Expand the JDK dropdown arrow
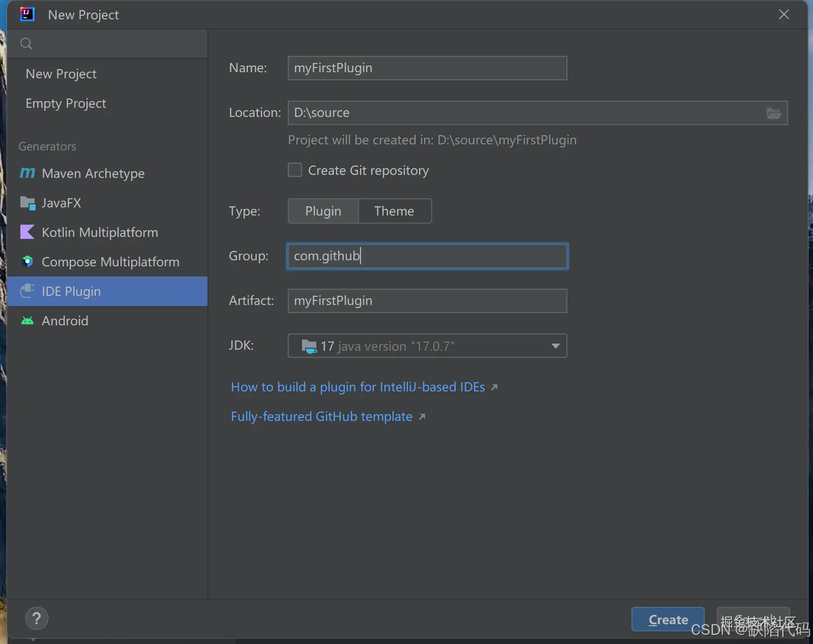The height and width of the screenshot is (644, 813). (x=555, y=346)
